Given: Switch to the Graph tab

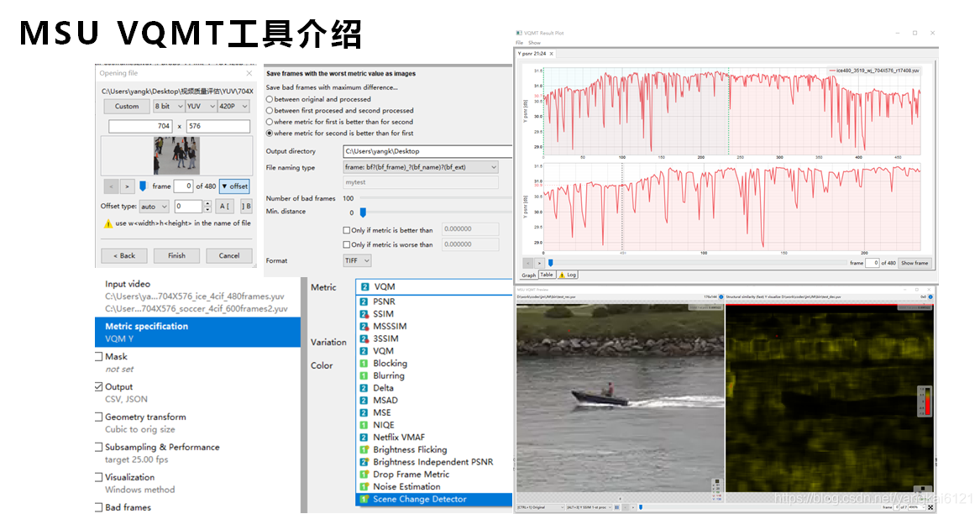Looking at the screenshot, I should click(x=529, y=275).
